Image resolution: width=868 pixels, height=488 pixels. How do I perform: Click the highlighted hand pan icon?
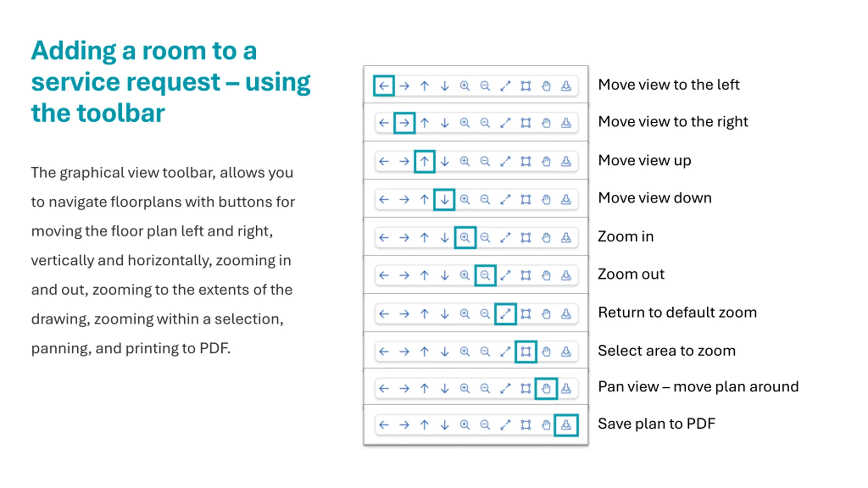546,388
